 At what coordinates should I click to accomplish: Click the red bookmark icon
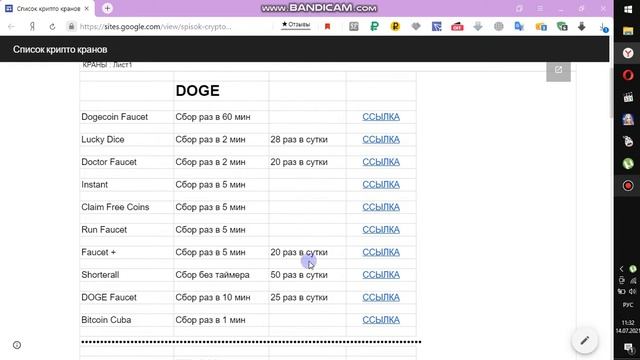coord(327,27)
